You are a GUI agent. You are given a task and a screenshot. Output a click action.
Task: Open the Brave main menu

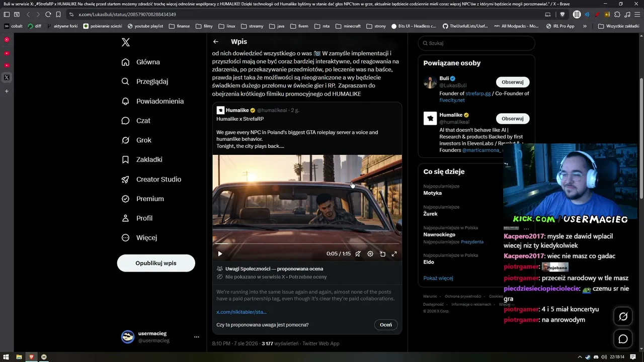[x=637, y=15]
